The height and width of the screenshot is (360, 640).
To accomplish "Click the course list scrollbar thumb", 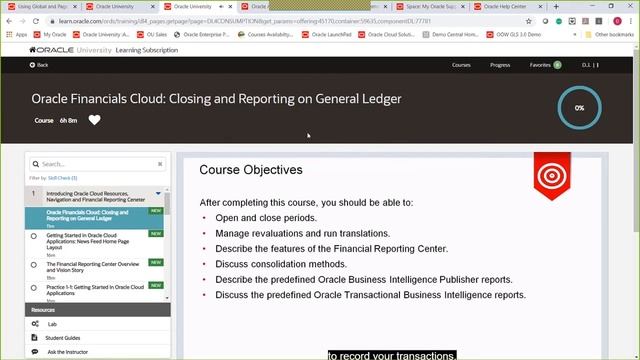I will tap(167, 204).
